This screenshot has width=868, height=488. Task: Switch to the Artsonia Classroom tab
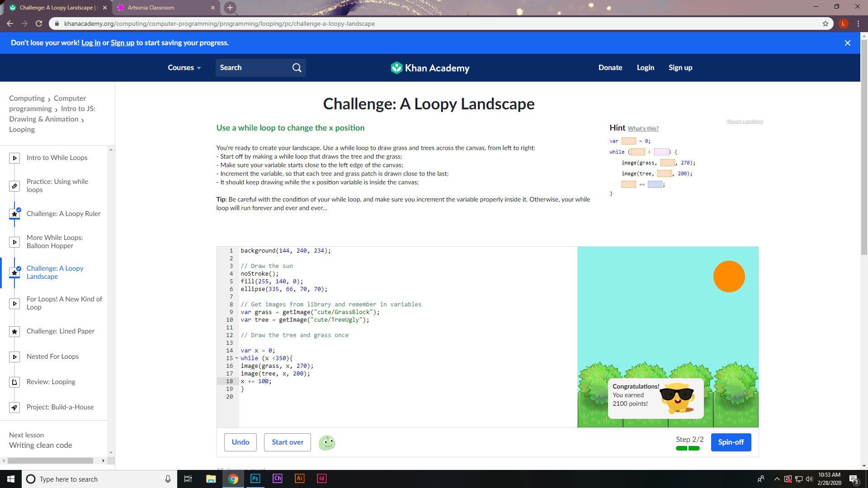(x=151, y=8)
